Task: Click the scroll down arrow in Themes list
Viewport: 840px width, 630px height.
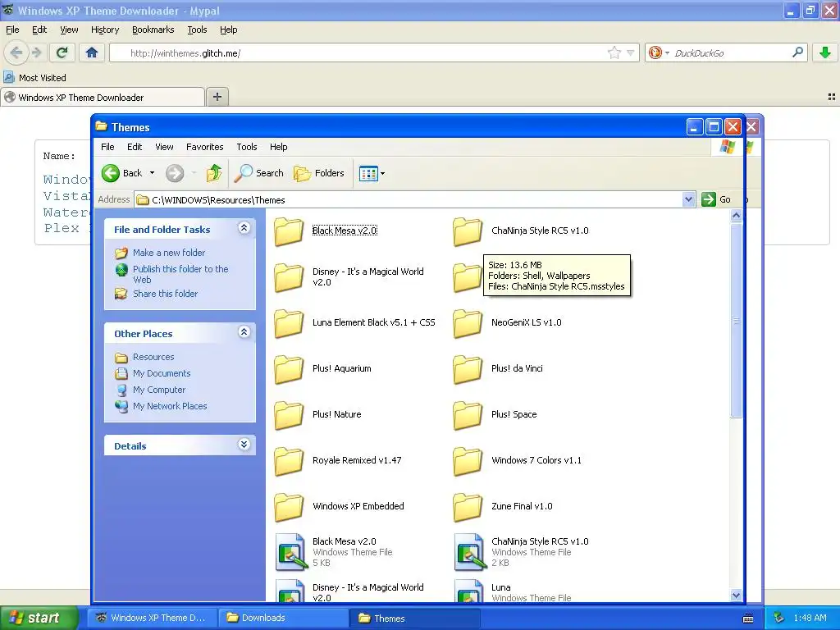Action: pyautogui.click(x=736, y=596)
